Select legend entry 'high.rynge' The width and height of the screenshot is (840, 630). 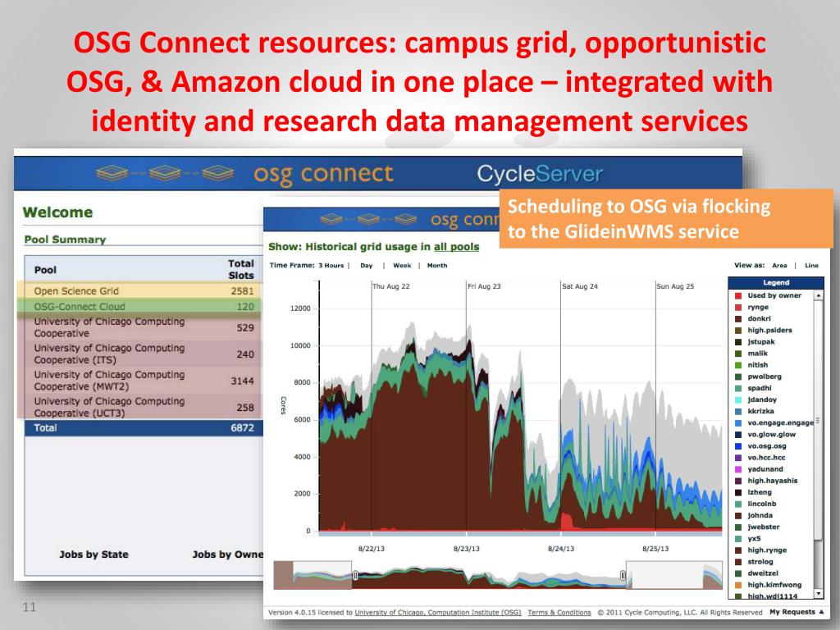pyautogui.click(x=767, y=550)
